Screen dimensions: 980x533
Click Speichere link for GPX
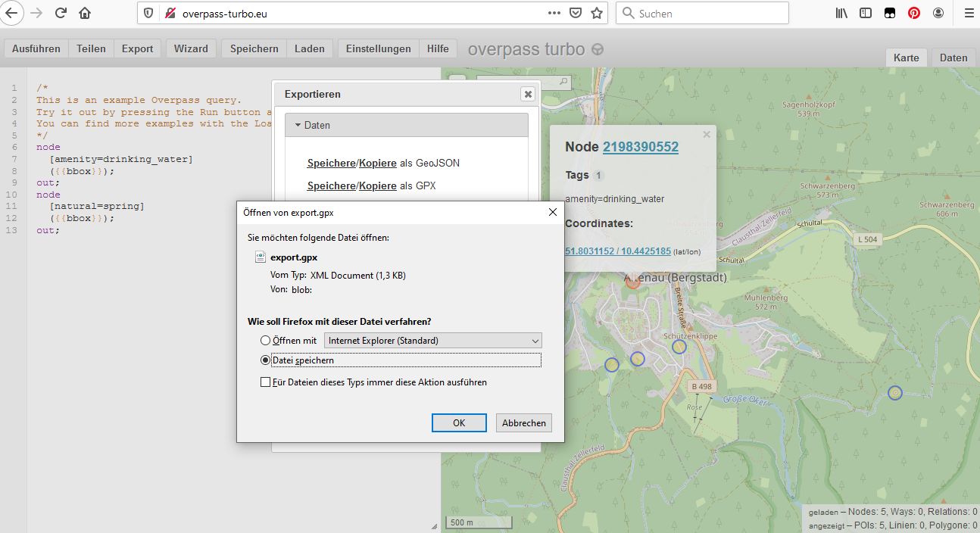point(331,185)
